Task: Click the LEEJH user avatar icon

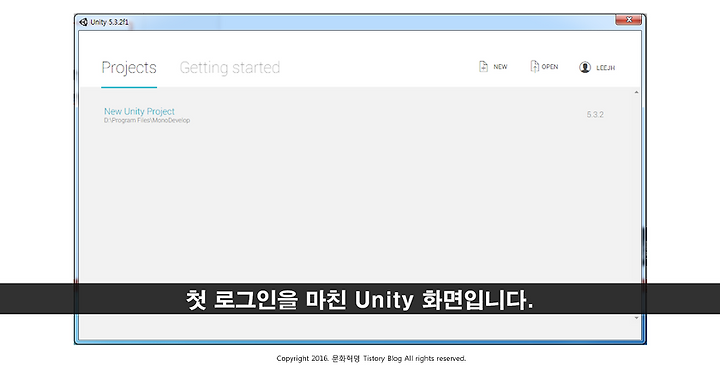Action: tap(585, 67)
